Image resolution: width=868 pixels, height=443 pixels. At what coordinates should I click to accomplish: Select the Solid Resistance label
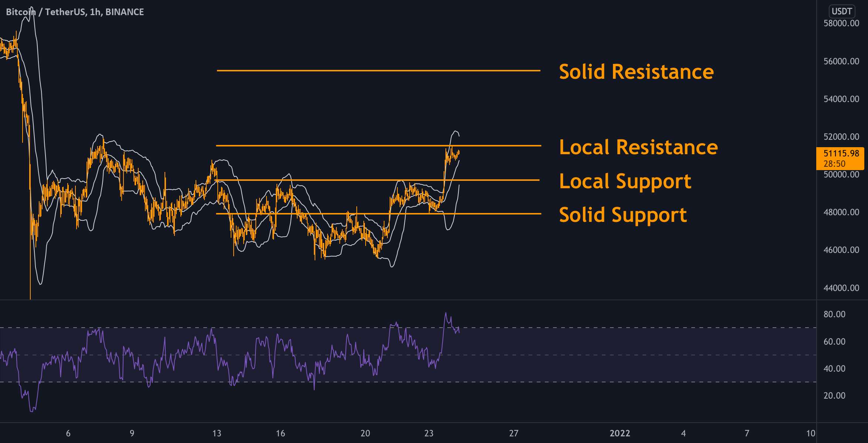point(636,72)
